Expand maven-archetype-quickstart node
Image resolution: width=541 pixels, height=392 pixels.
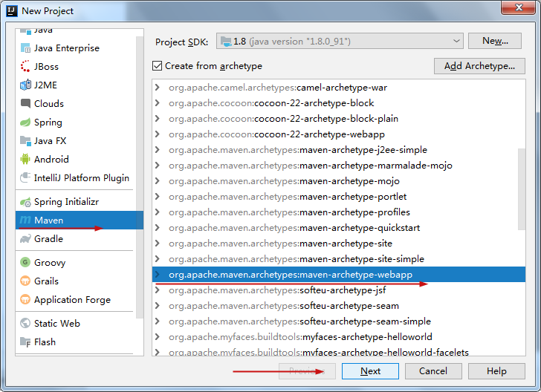pyautogui.click(x=158, y=227)
